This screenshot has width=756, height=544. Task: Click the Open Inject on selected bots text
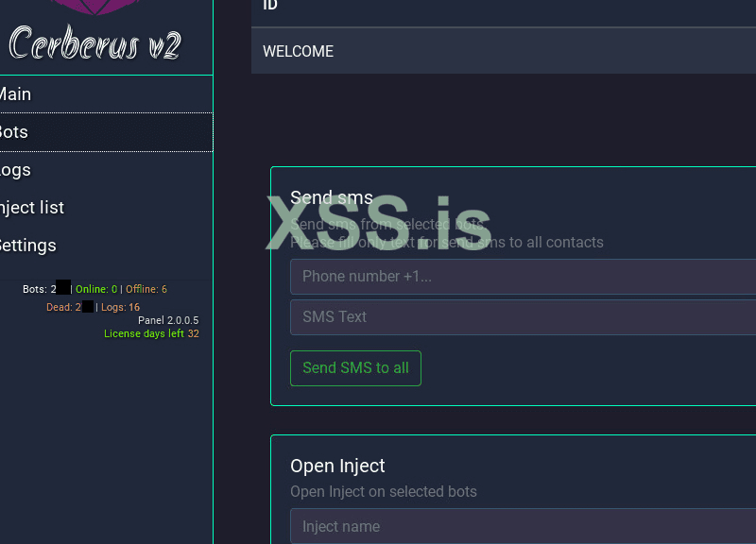pyautogui.click(x=384, y=491)
